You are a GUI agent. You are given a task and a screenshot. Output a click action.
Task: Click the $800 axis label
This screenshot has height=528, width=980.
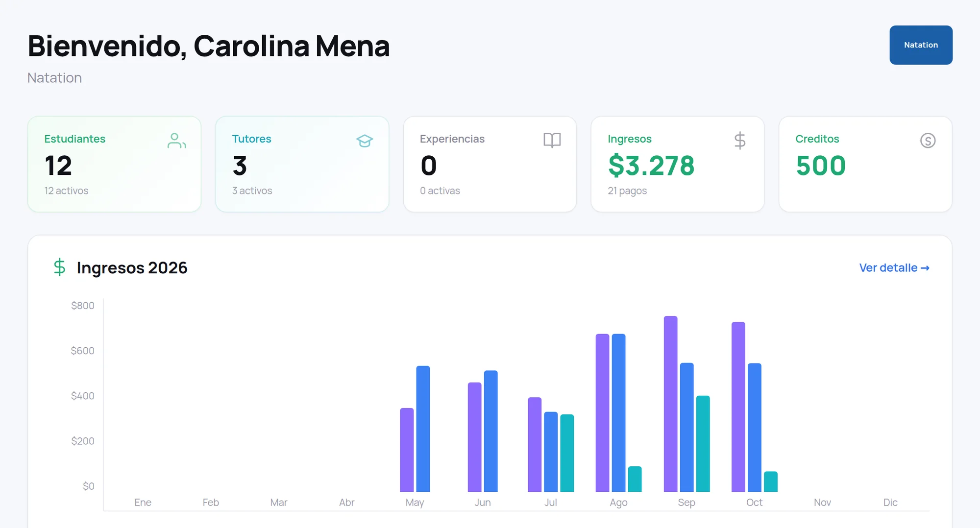pyautogui.click(x=83, y=306)
